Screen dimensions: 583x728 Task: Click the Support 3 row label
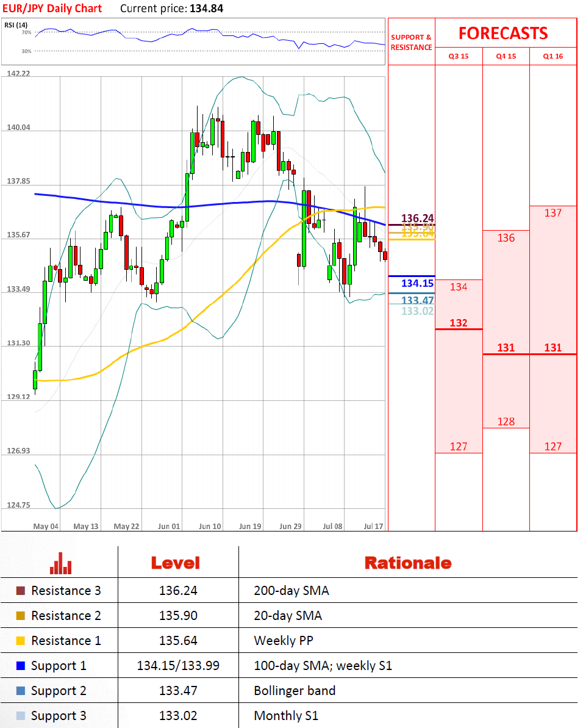coord(59,716)
